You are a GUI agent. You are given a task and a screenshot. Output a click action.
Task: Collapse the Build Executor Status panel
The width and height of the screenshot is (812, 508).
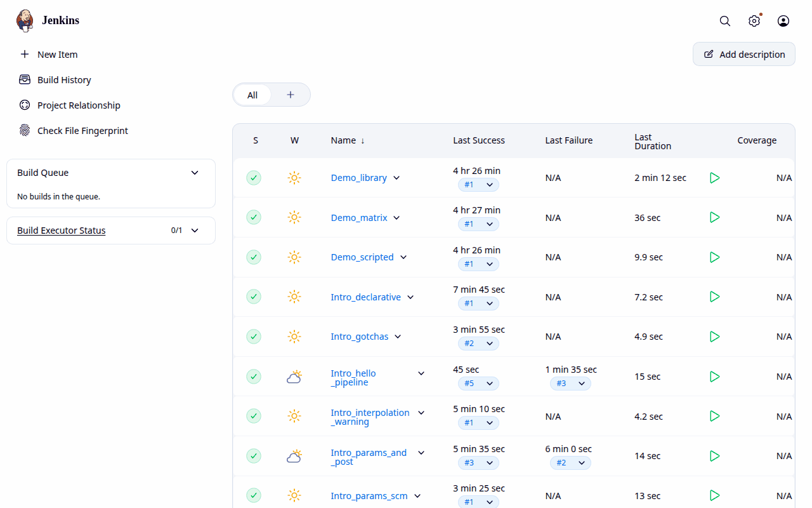click(195, 231)
